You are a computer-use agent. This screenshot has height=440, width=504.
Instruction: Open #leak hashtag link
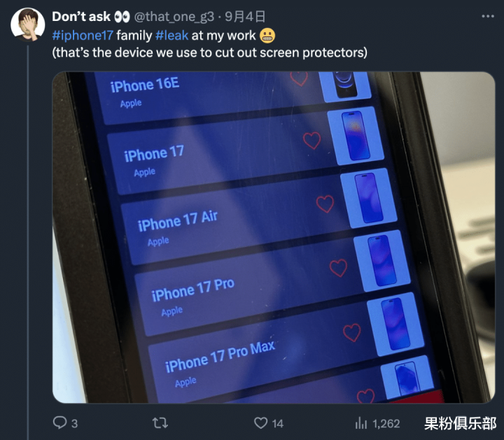tap(171, 36)
